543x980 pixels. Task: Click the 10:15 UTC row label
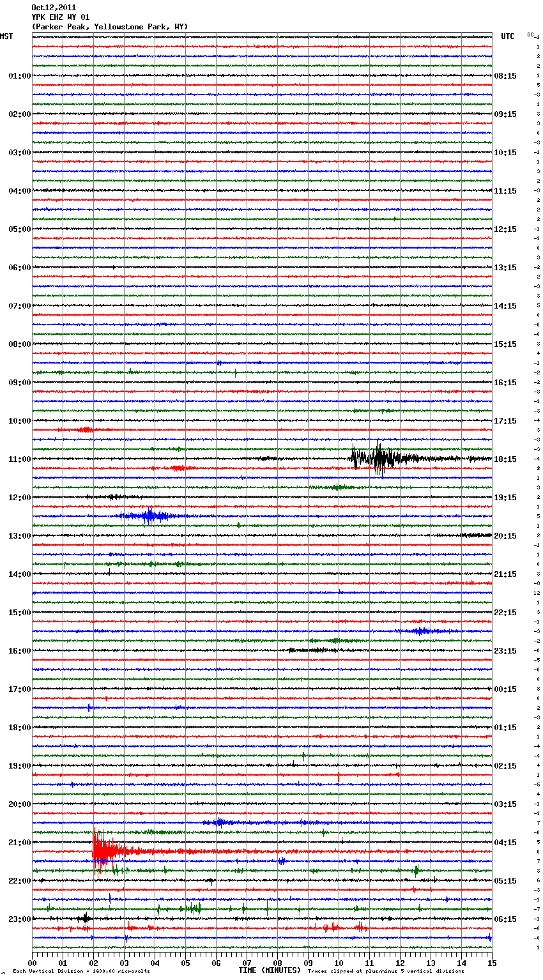505,153
